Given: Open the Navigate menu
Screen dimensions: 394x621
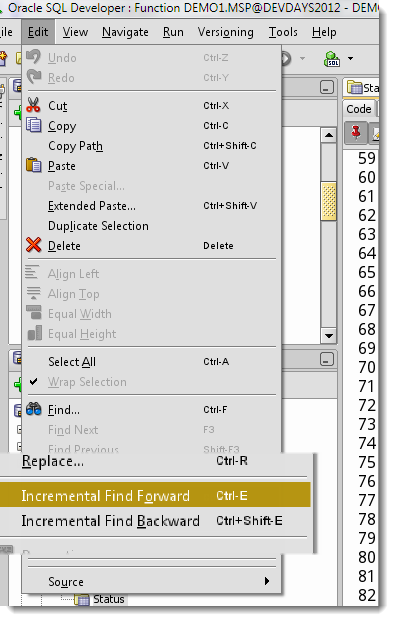Looking at the screenshot, I should [125, 32].
